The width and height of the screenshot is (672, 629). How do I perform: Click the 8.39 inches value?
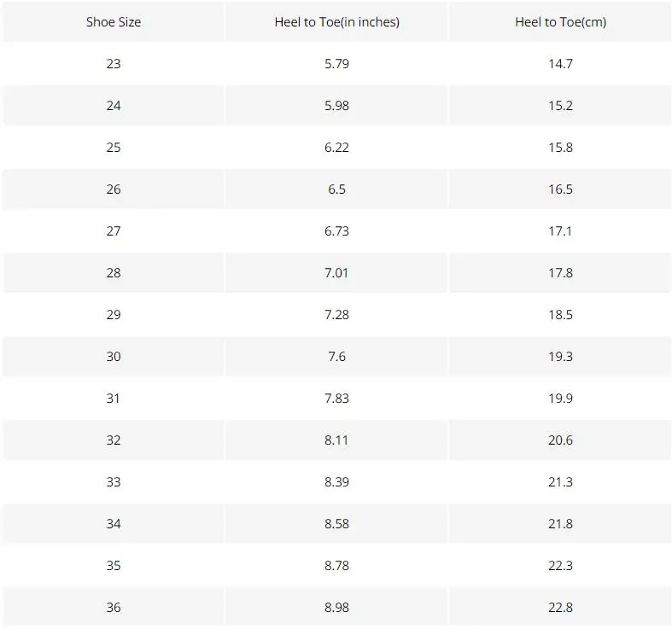pos(336,482)
